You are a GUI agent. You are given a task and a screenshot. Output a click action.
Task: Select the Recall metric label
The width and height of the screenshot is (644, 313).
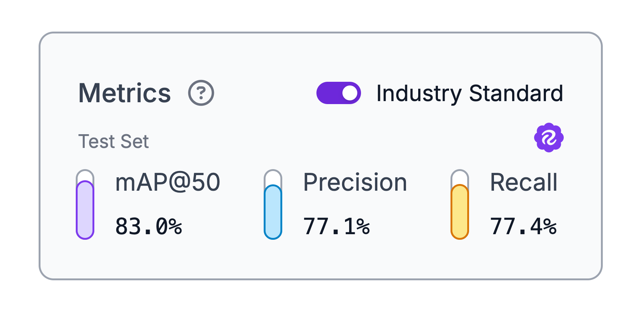pyautogui.click(x=524, y=183)
